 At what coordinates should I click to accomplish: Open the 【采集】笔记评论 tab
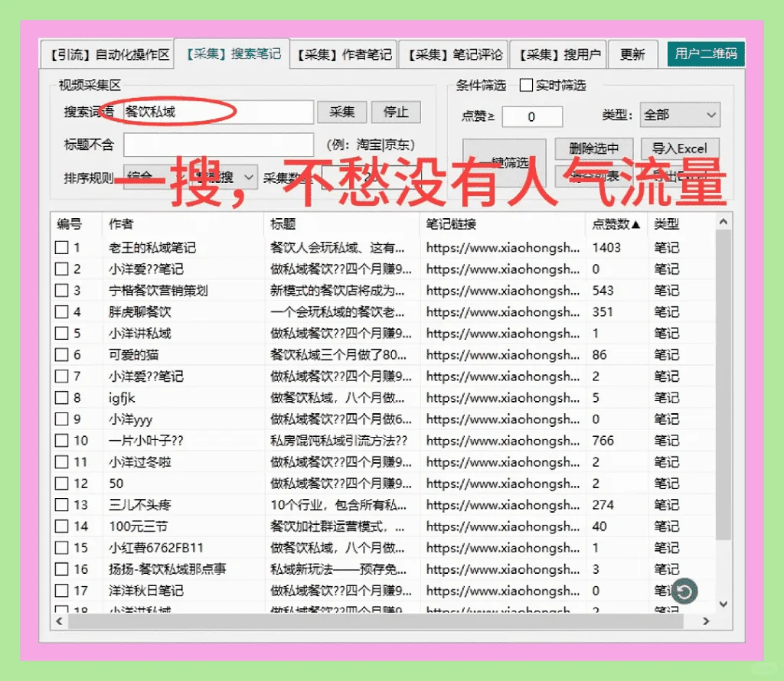coord(455,54)
